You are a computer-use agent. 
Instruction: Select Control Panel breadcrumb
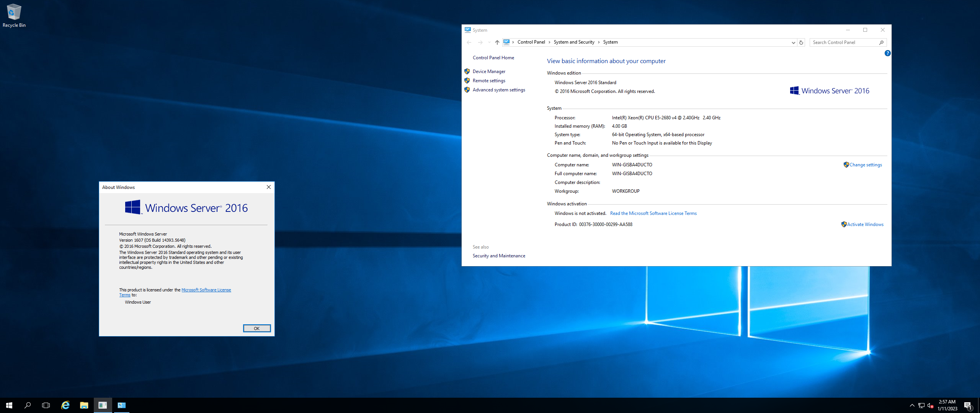click(531, 42)
